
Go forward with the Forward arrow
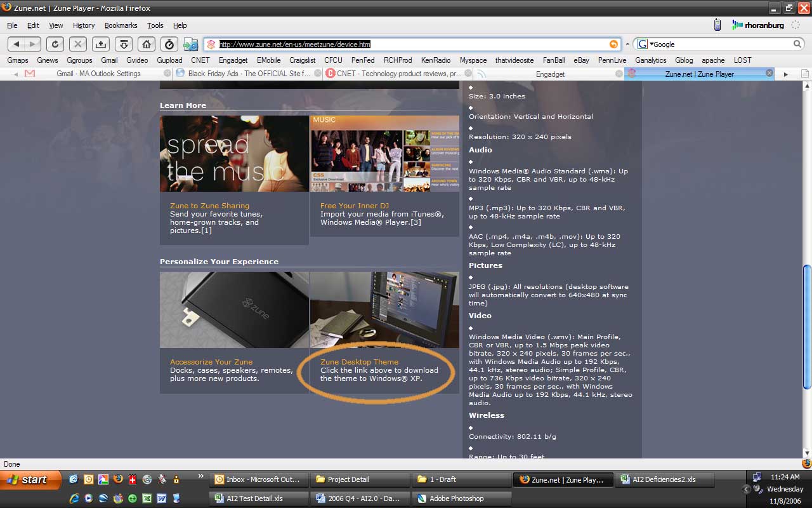[33, 44]
